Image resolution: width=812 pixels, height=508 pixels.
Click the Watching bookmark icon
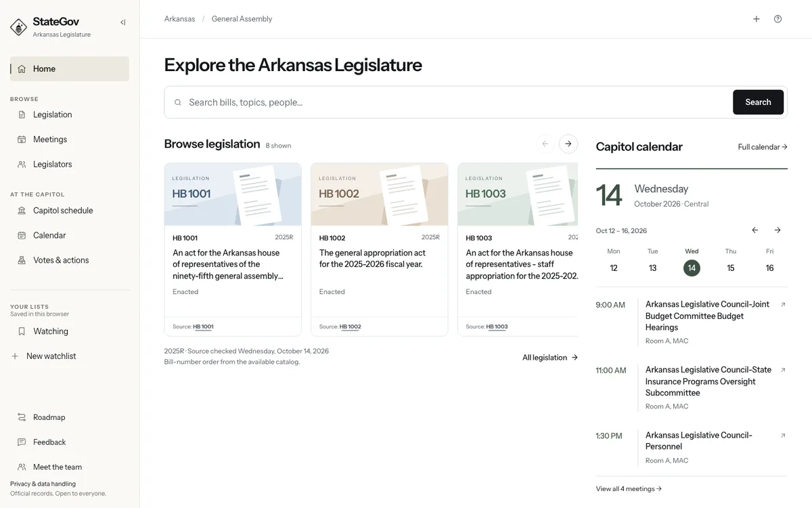pyautogui.click(x=22, y=331)
